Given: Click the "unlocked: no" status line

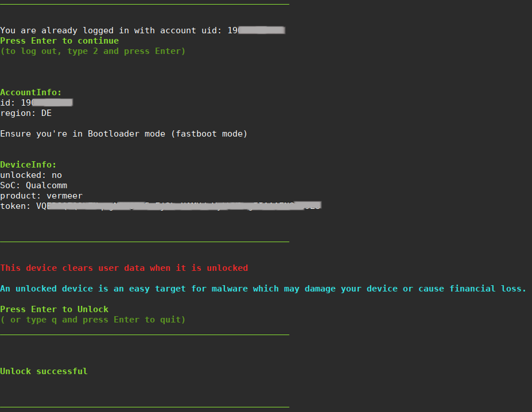Looking at the screenshot, I should click(x=31, y=175).
